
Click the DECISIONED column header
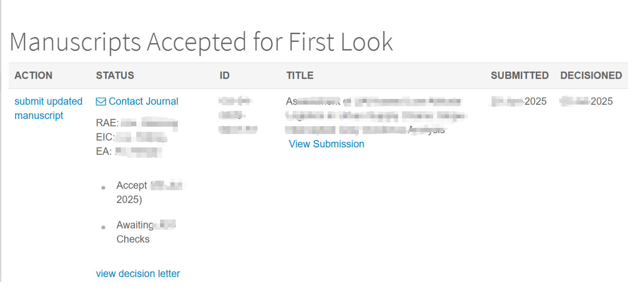pos(591,76)
